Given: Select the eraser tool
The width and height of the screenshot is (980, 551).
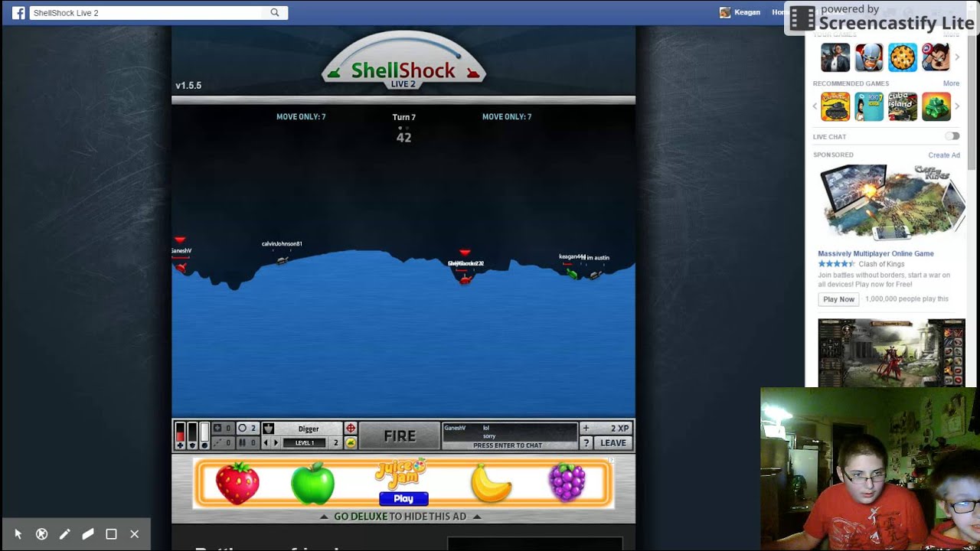Looking at the screenshot, I should coord(88,534).
